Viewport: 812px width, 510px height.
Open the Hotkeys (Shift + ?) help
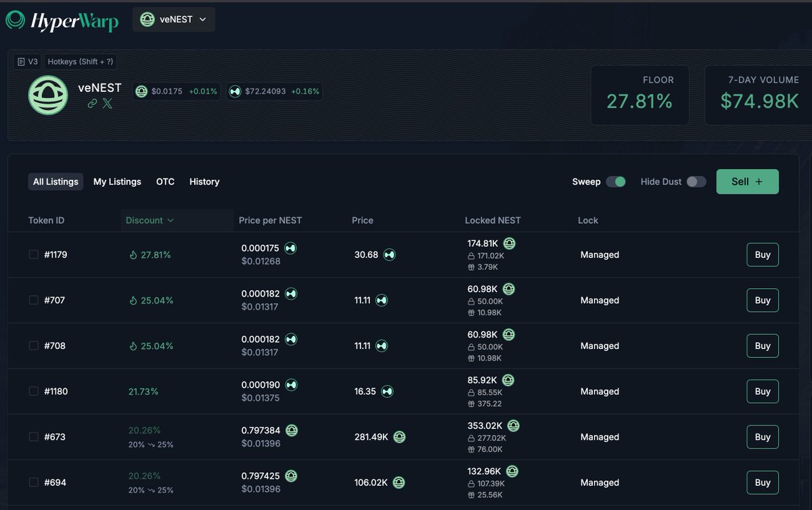(x=81, y=62)
